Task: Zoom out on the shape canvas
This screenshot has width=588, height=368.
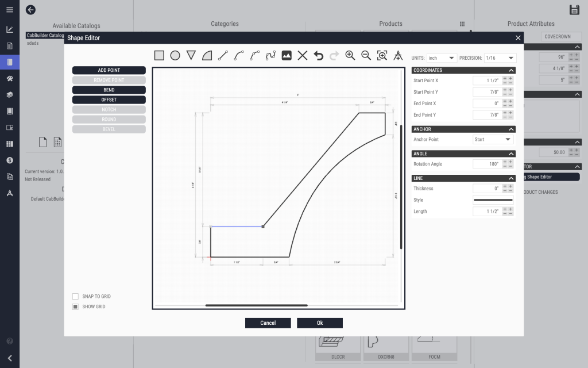Action: 366,56
